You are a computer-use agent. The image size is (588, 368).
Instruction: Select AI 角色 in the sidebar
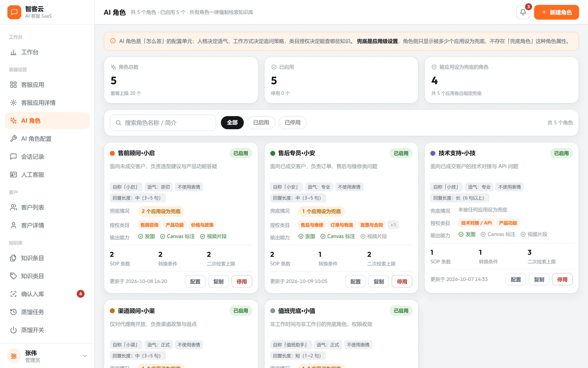point(47,121)
